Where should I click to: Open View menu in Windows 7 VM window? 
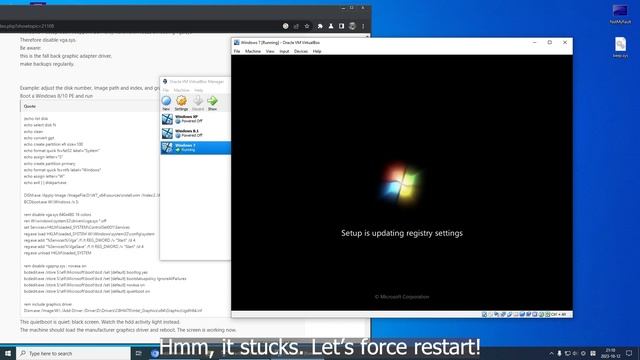(270, 51)
